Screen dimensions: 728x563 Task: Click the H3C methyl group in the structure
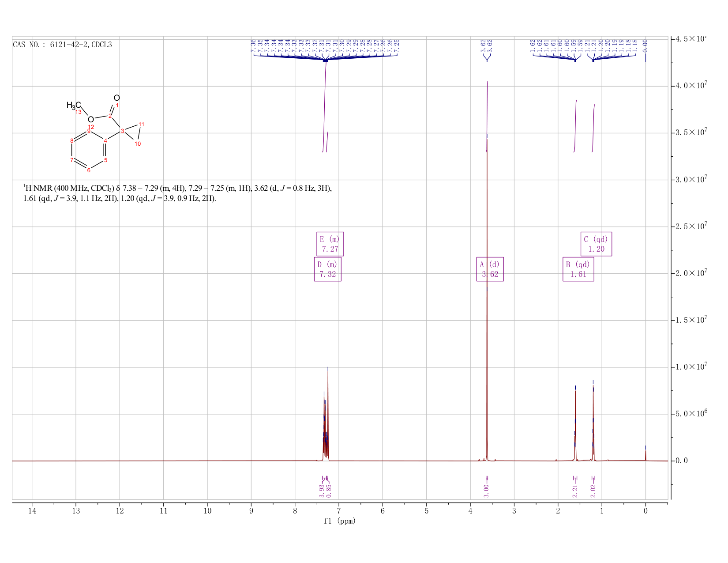(x=74, y=105)
